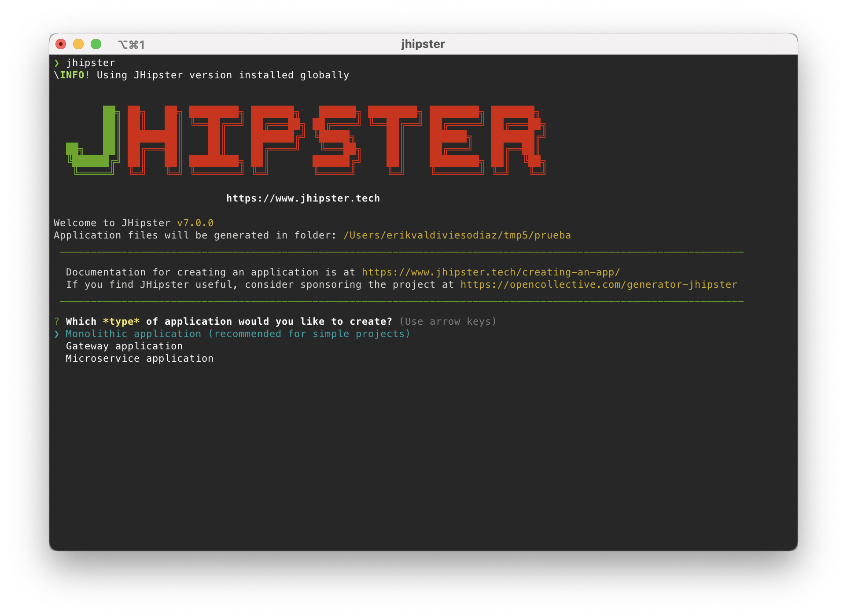Click the jhipster window title

(423, 44)
